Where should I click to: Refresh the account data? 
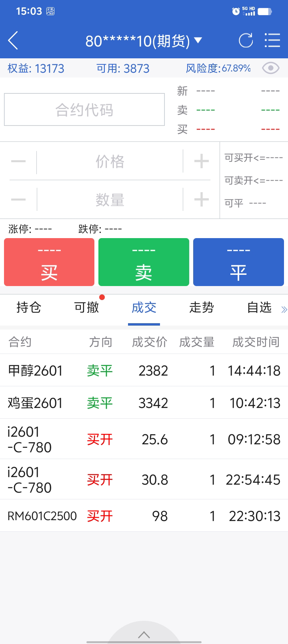point(246,41)
